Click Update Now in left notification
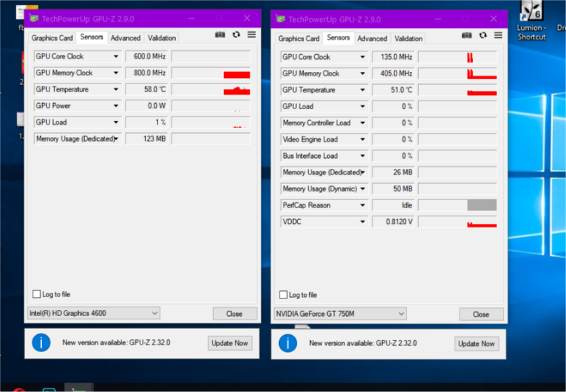This screenshot has width=566, height=392. (230, 343)
